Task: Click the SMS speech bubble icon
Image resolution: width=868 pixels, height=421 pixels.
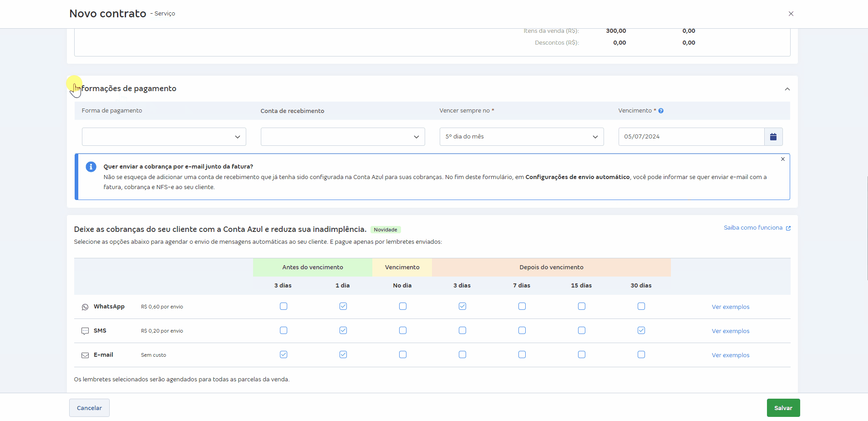Action: click(x=85, y=331)
